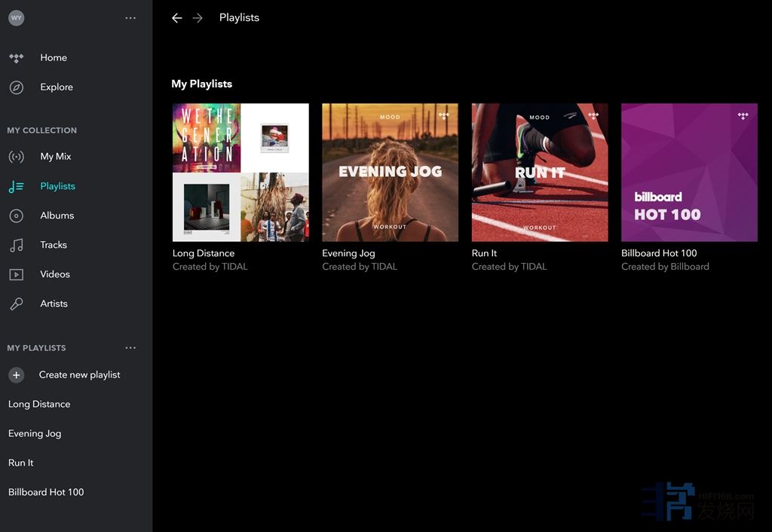Viewport: 772px width, 532px height.
Task: Select the Albums disc icon
Action: point(16,216)
